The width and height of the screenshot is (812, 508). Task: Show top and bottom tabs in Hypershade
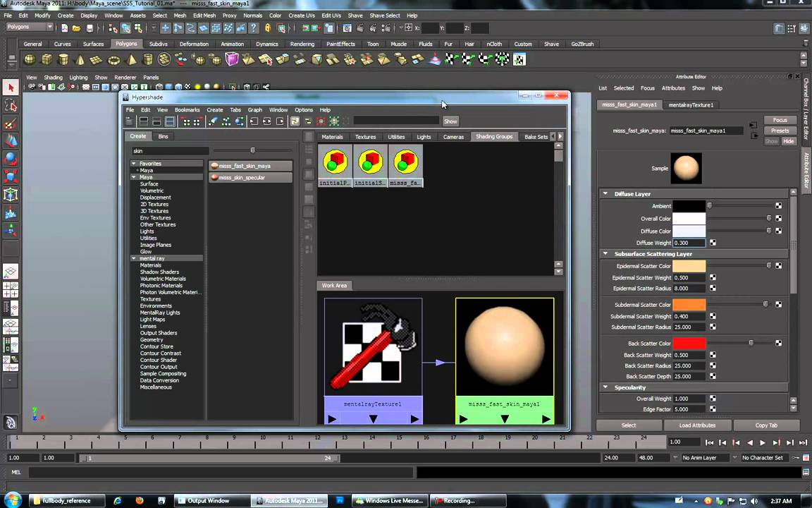coord(170,121)
